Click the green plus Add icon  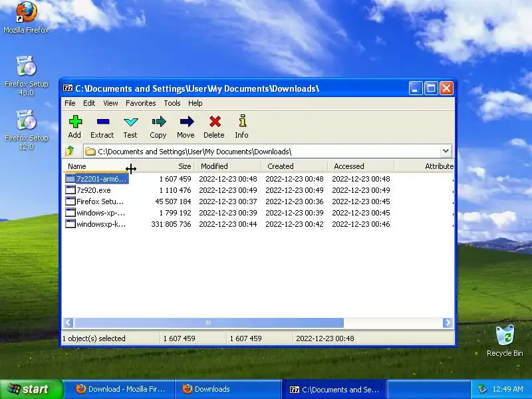coord(75,122)
